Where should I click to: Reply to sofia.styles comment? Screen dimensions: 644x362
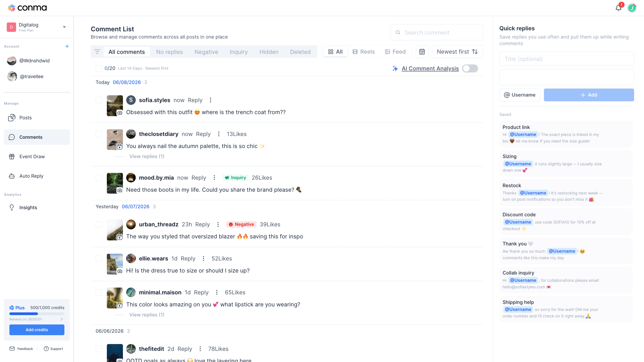click(195, 100)
